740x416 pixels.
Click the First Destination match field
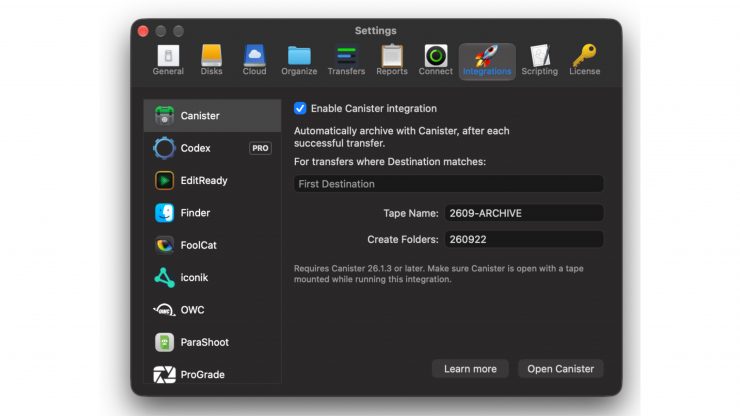pyautogui.click(x=448, y=184)
